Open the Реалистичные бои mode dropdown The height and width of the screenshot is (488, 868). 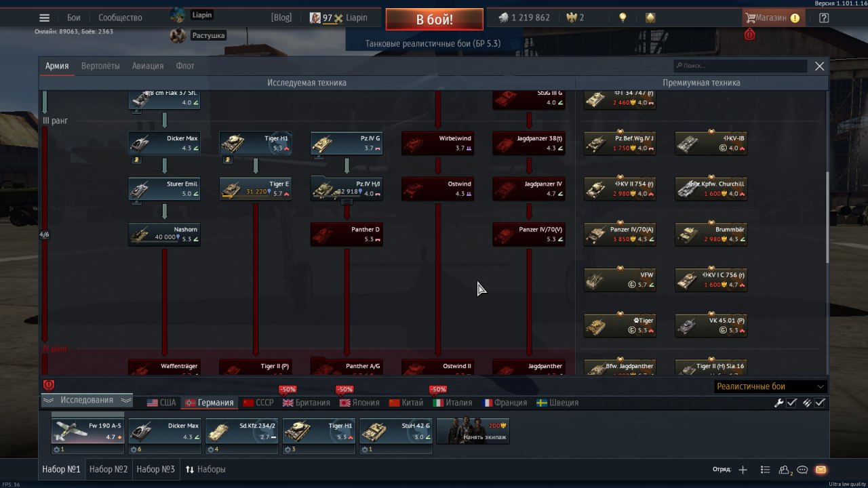click(x=771, y=386)
